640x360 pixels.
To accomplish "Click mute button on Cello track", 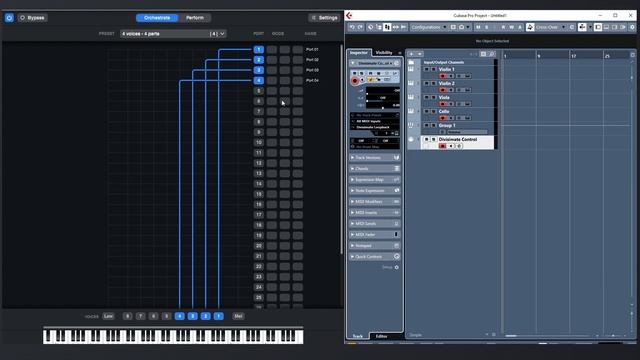I will [426, 111].
